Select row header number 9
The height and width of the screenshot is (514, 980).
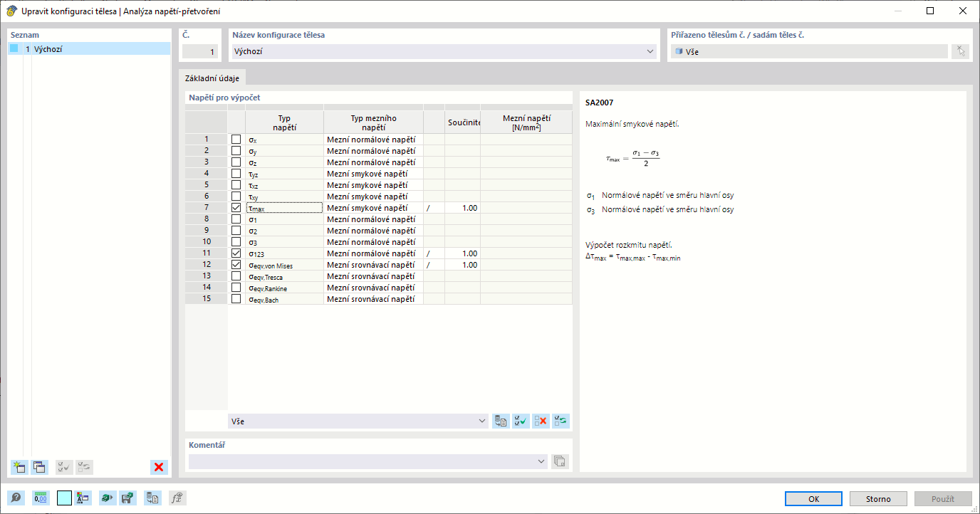207,231
